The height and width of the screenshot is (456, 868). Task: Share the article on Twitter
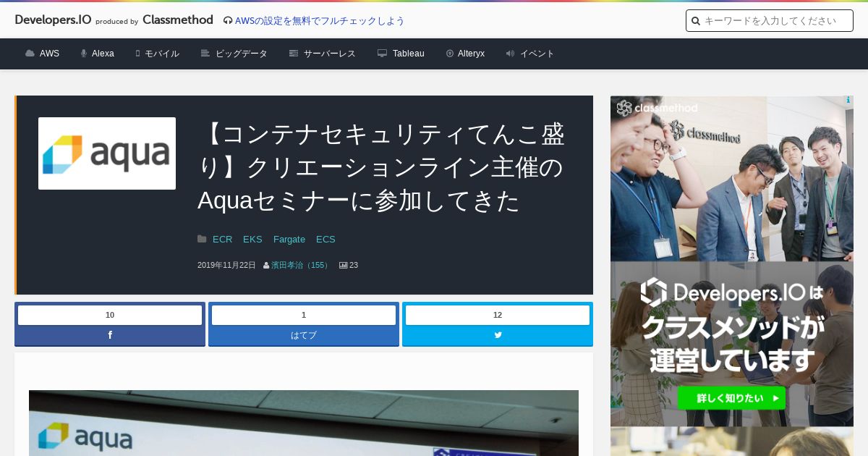coord(498,335)
